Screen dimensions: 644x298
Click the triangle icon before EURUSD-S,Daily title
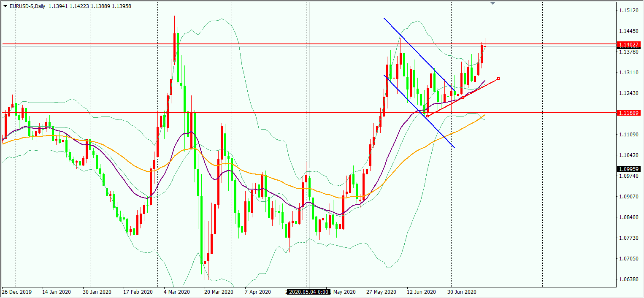(5, 6)
